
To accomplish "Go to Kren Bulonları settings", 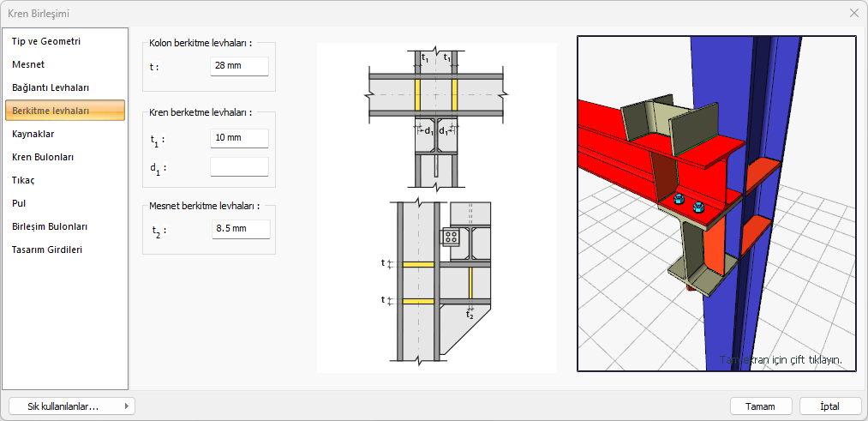I will 43,157.
